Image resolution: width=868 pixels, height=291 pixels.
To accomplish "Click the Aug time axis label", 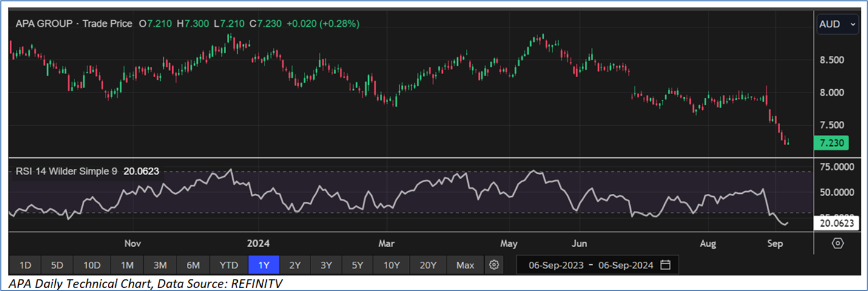I will [x=708, y=244].
